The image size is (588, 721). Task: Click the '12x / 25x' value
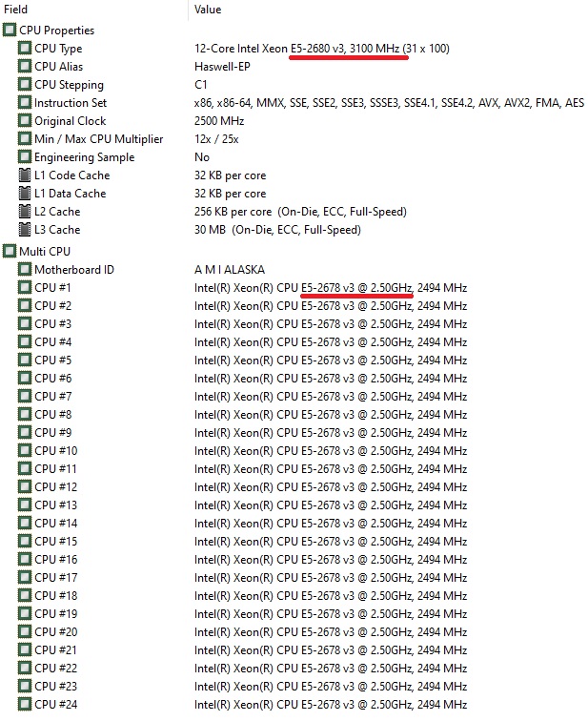(x=216, y=139)
